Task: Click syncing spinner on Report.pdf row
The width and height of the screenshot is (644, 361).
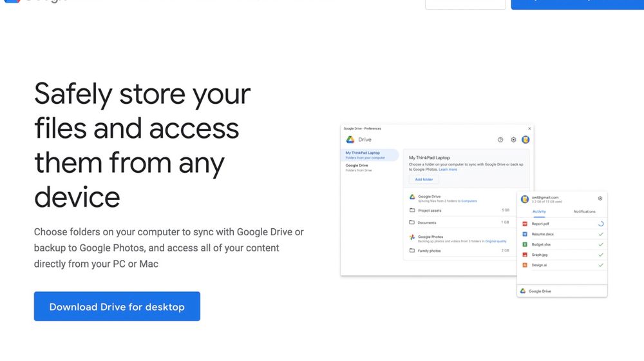Action: [601, 224]
